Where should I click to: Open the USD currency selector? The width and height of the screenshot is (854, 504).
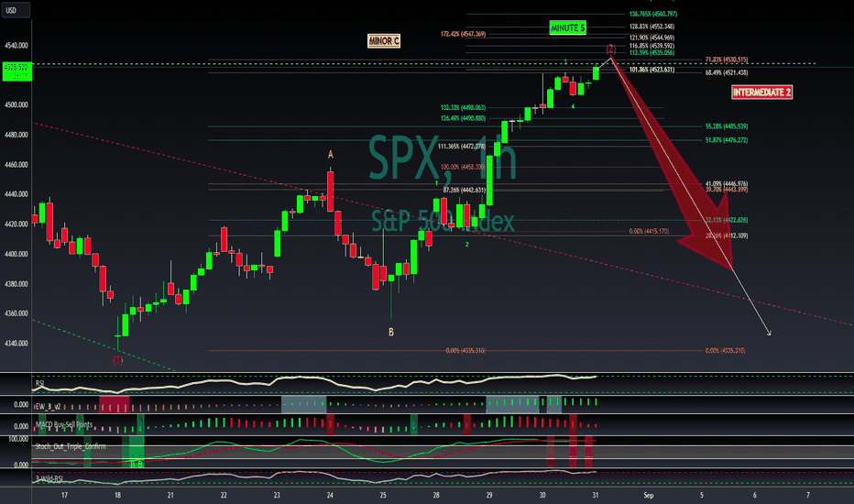(x=15, y=10)
